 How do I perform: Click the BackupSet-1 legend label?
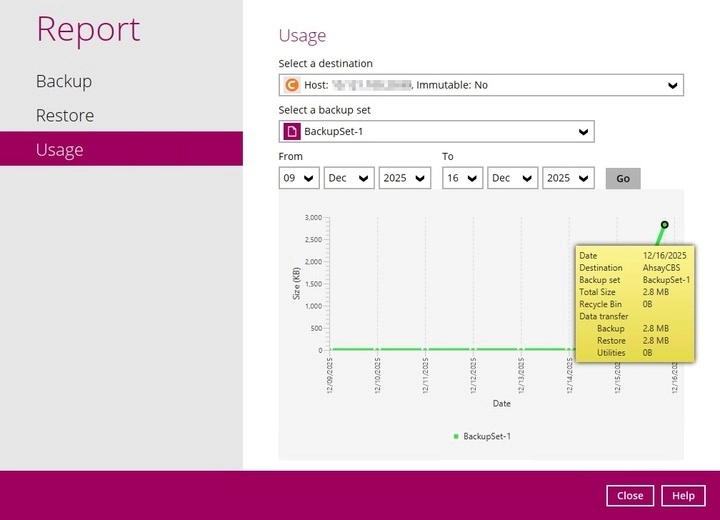coord(487,436)
